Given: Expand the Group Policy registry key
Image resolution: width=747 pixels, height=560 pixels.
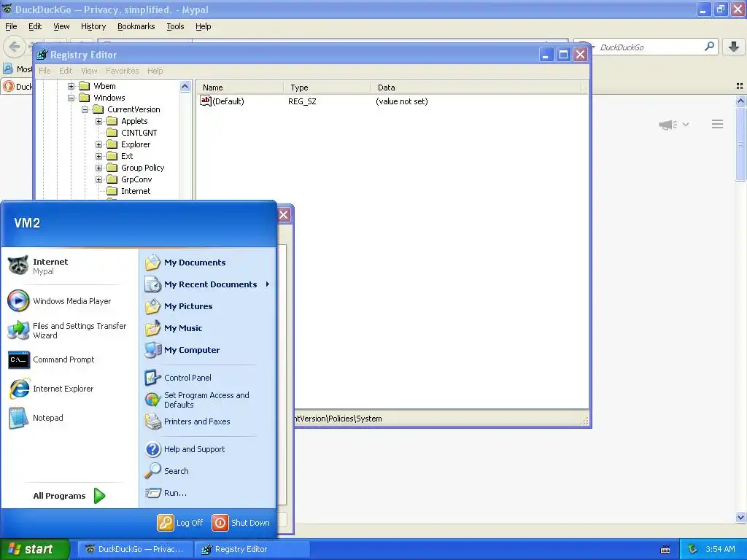Looking at the screenshot, I should coord(98,168).
